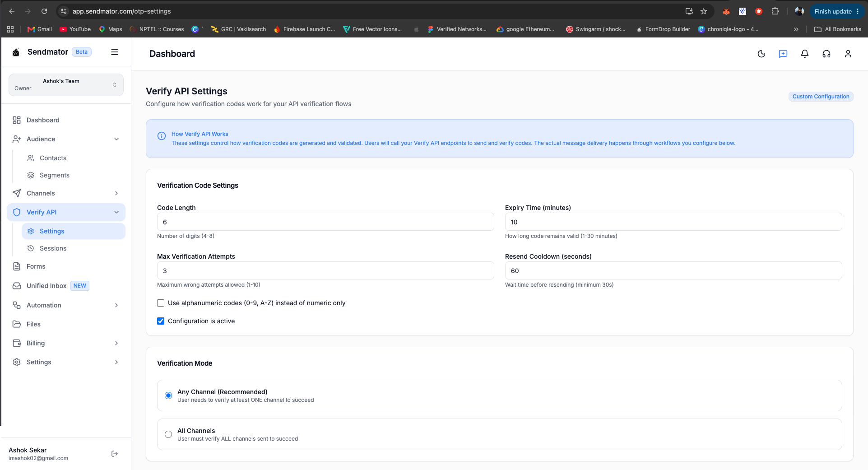This screenshot has width=868, height=470.
Task: Click the Audience person-plus icon
Action: [x=17, y=139]
